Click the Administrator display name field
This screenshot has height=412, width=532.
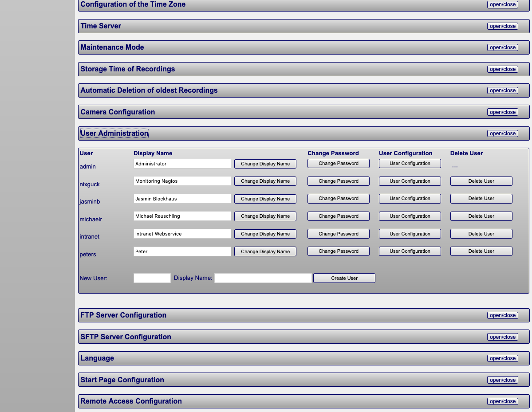click(x=182, y=164)
